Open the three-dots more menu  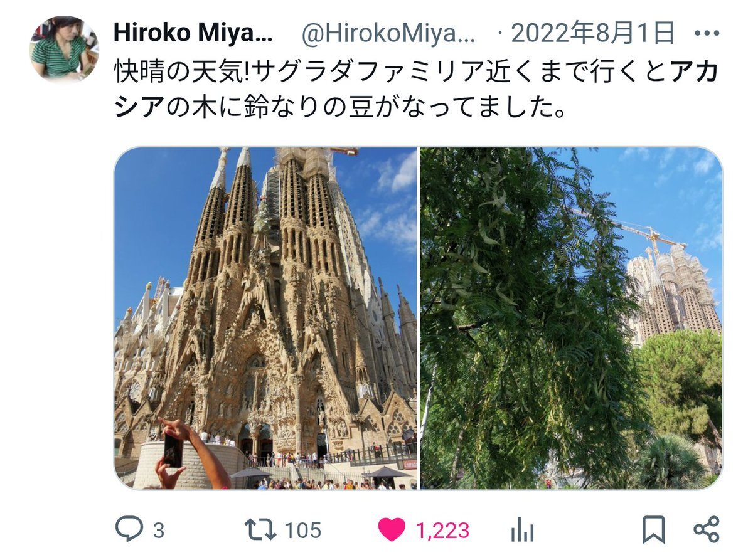(x=708, y=34)
